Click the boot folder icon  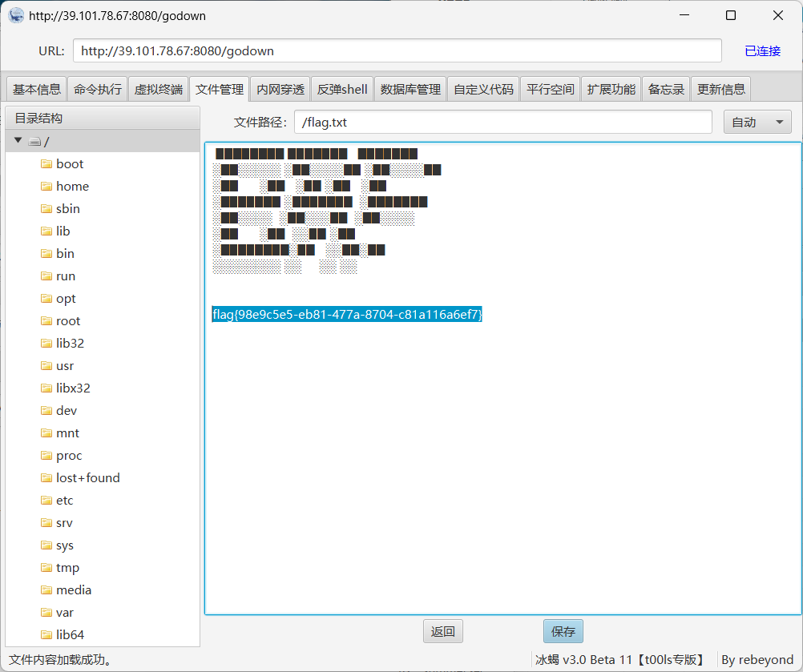pyautogui.click(x=48, y=163)
